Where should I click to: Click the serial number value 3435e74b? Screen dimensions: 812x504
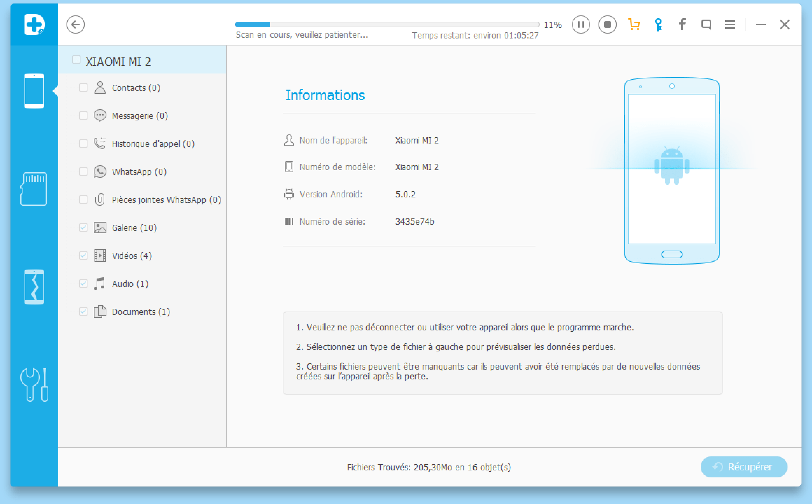(x=415, y=222)
